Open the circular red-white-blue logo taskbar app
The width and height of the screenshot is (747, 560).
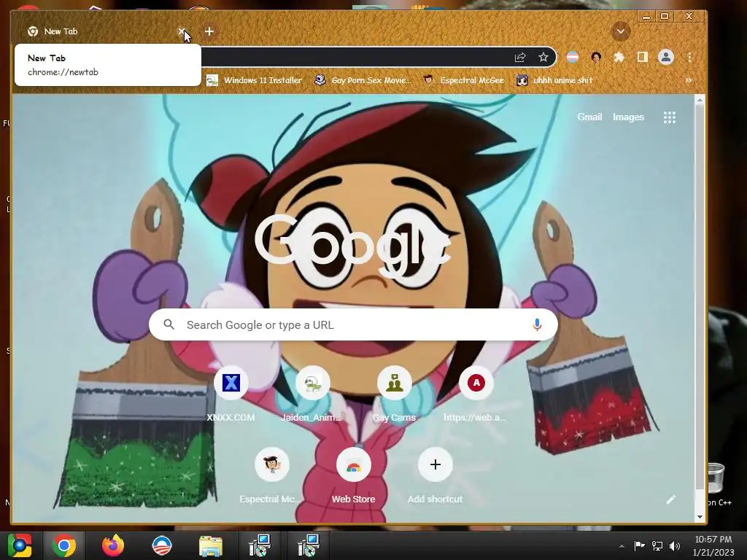pos(162,545)
